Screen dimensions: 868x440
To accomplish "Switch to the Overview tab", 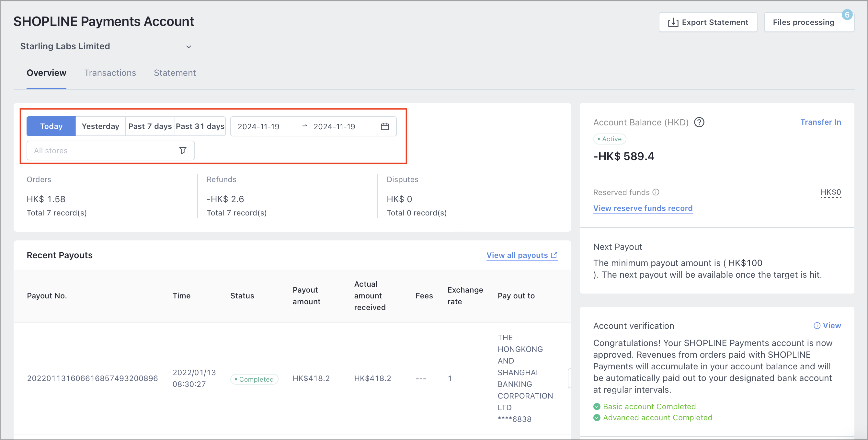I will point(47,73).
